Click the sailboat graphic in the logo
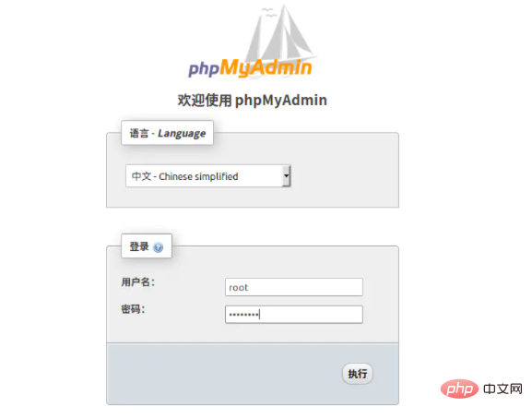This screenshot has height=419, width=532. [281, 36]
